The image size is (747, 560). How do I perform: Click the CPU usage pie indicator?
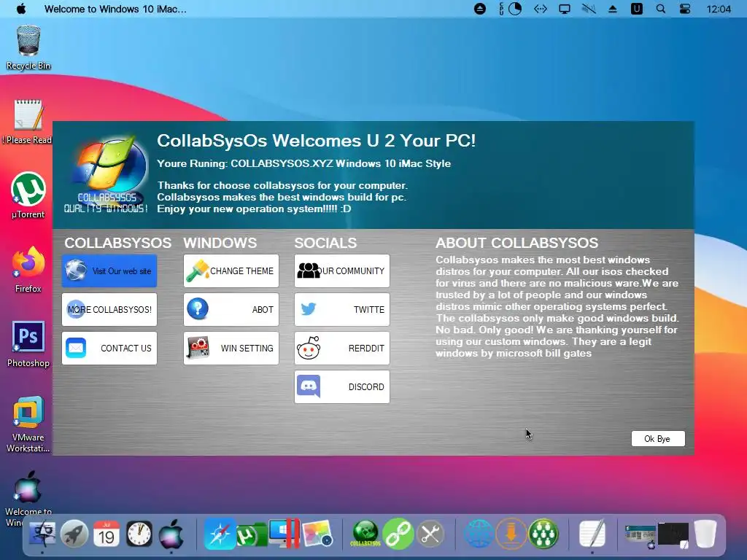click(515, 9)
